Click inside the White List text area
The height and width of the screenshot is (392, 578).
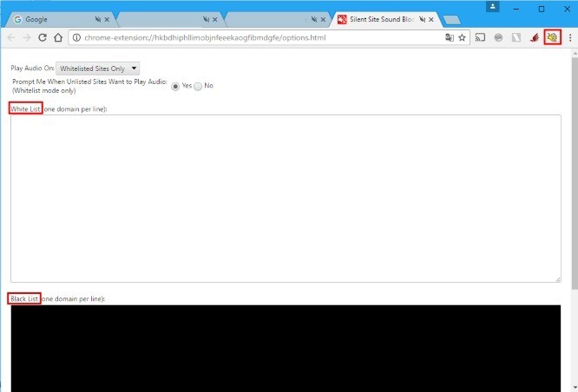[286, 198]
